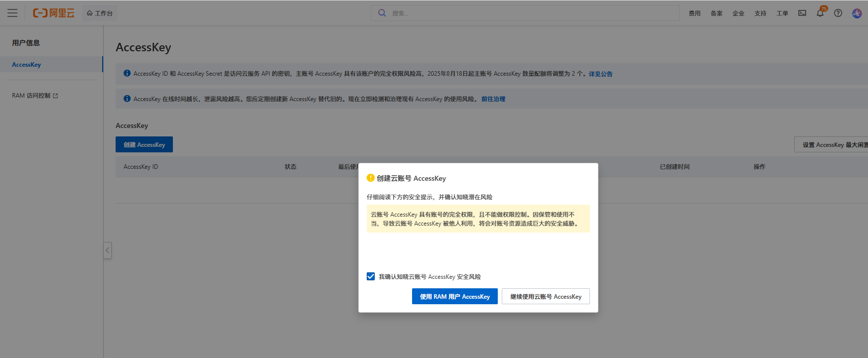Image resolution: width=868 pixels, height=358 pixels.
Task: Toggle 我确认知晓云账号 AccessKey 安全风险 checkbox
Action: pos(371,276)
